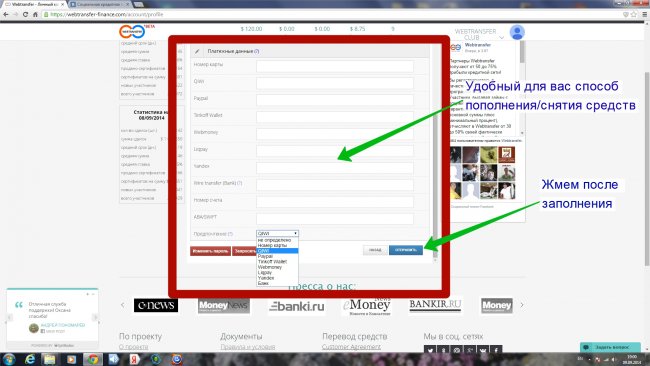
Task: Click the Webtransfer infinity logo
Action: (x=133, y=32)
